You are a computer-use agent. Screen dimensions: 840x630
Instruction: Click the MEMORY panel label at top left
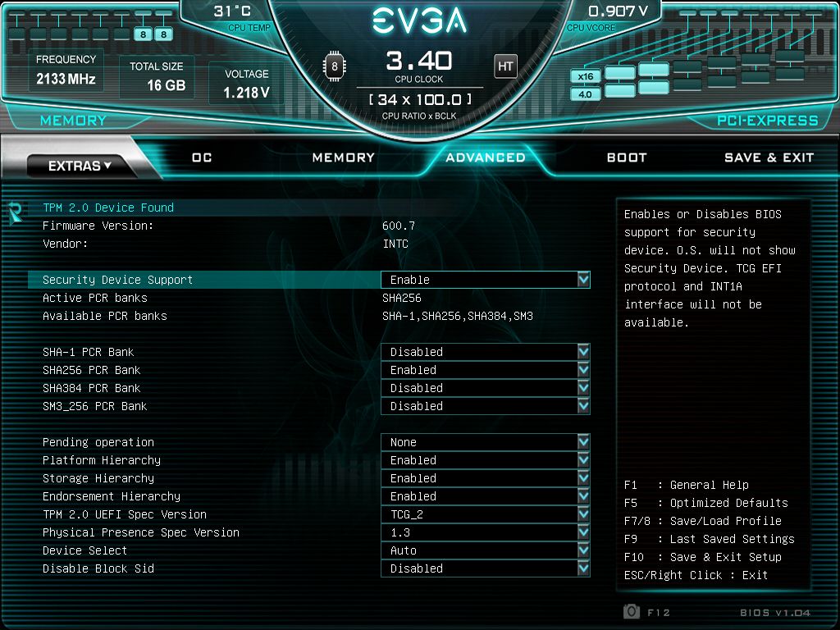(x=73, y=121)
